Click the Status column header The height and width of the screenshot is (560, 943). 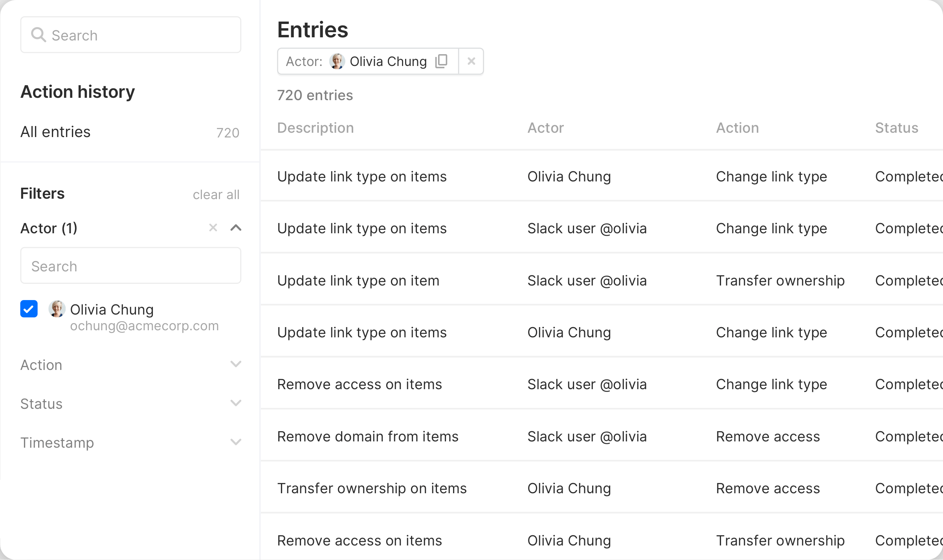click(897, 127)
